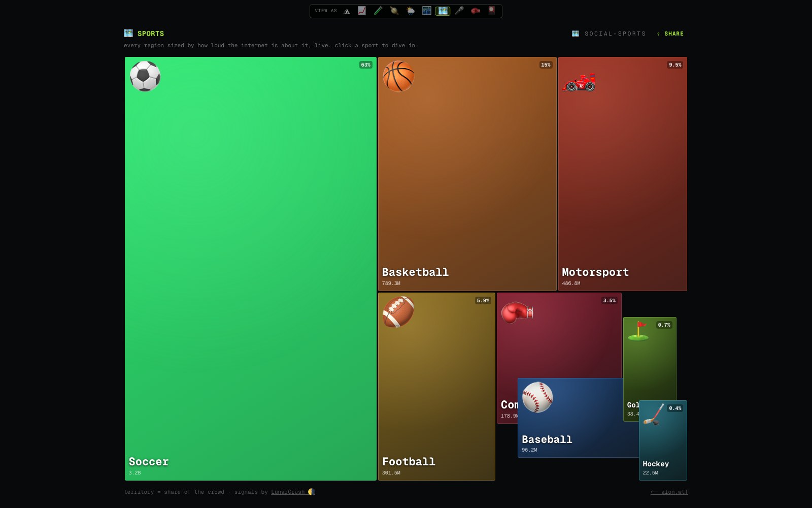Select the ringed planet view icon
The image size is (812, 508).
[x=394, y=11]
